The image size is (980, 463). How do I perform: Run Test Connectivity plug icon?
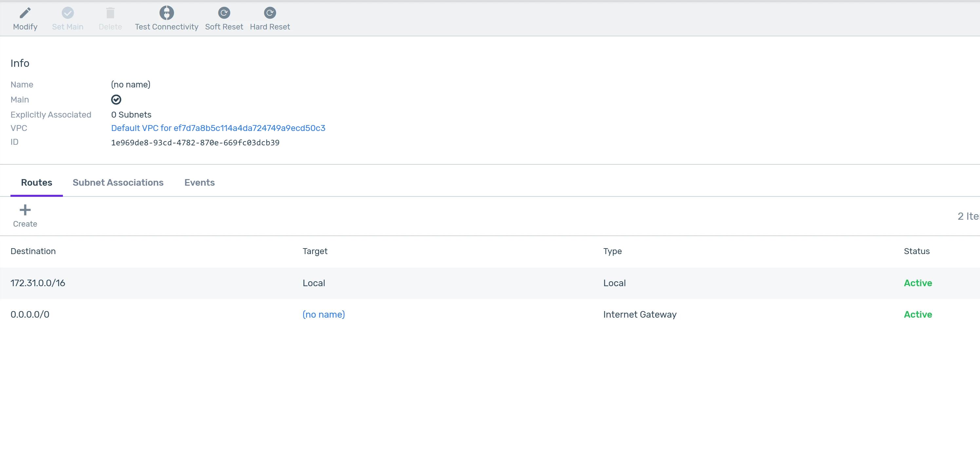tap(166, 13)
